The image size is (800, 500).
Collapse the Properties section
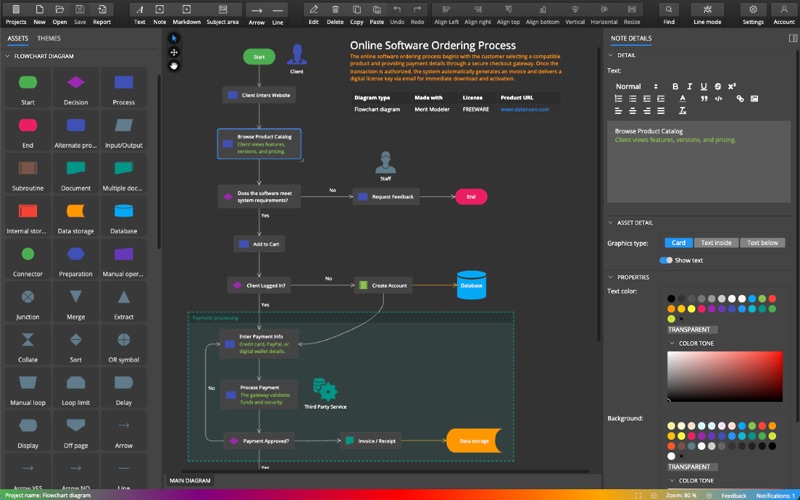[611, 277]
